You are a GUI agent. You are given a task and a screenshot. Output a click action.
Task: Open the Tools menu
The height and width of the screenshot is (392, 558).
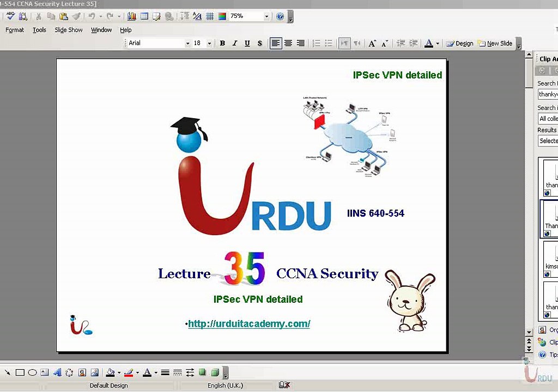[39, 30]
